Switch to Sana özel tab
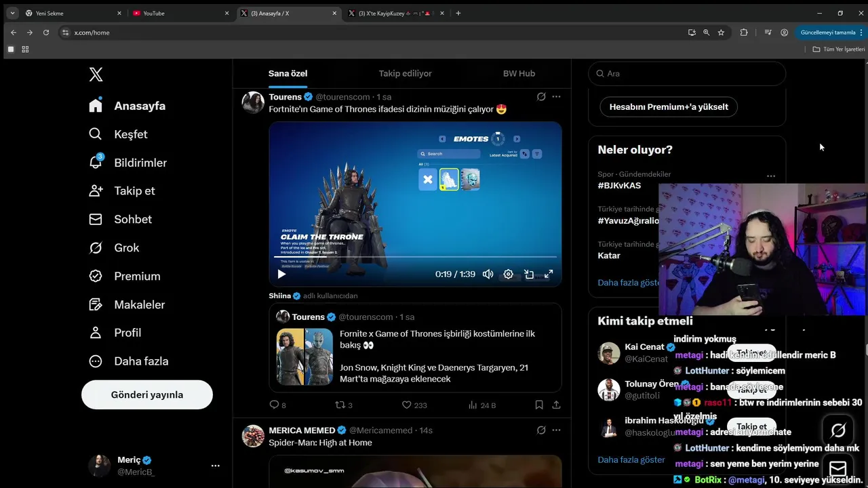868x488 pixels. click(288, 73)
